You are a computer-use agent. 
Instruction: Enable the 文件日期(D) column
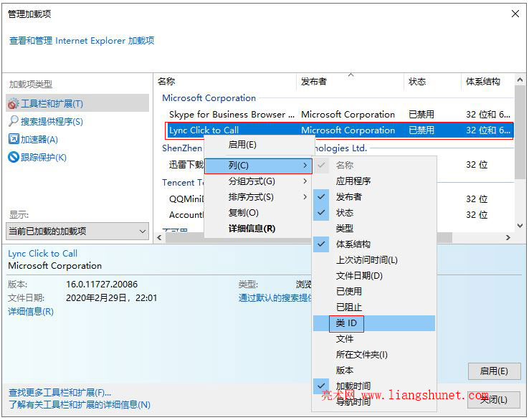[374, 276]
